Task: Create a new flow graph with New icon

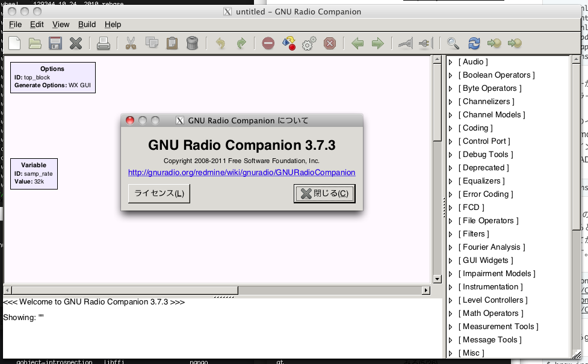Action: (x=14, y=43)
